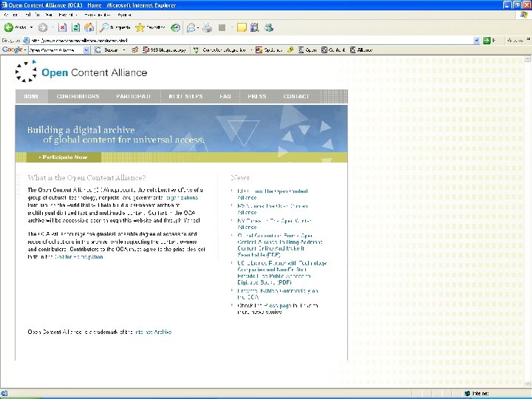The height and width of the screenshot is (399, 532).
Task: Click the scrollbar down arrow
Action: tap(528, 384)
